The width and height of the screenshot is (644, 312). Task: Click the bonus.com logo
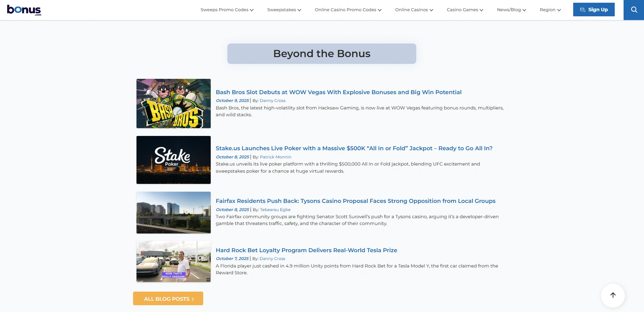click(24, 10)
